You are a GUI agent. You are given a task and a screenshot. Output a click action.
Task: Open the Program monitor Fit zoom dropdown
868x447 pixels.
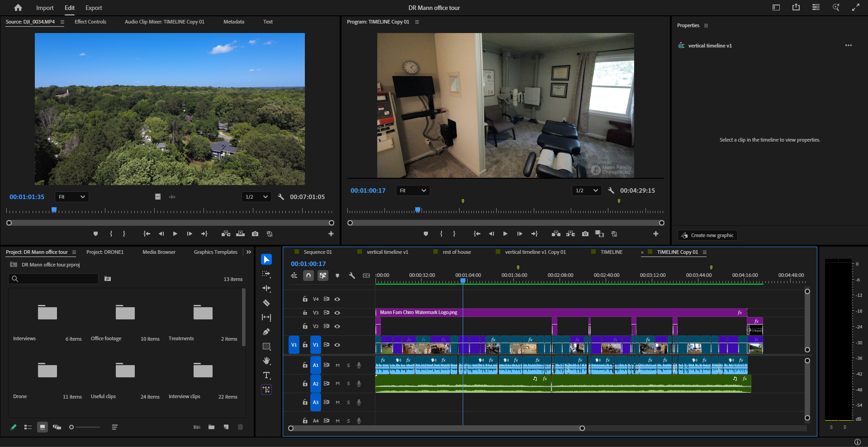(x=413, y=190)
